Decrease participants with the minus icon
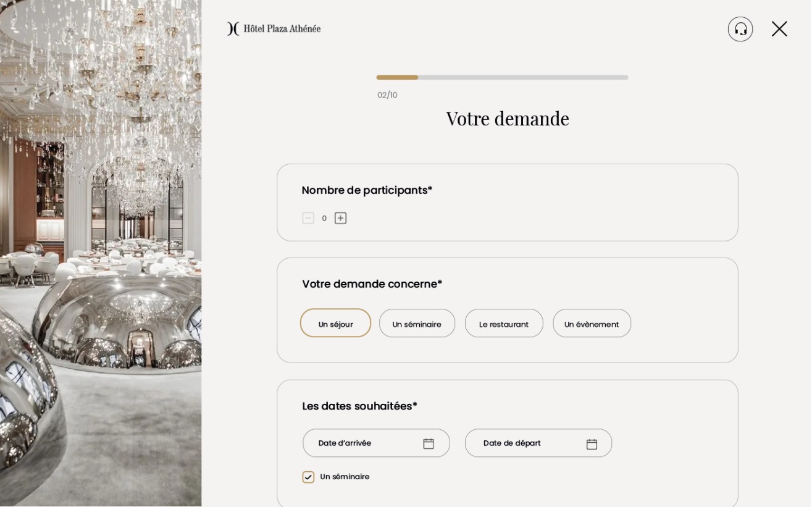Screen dimensions: 812x507 [308, 218]
